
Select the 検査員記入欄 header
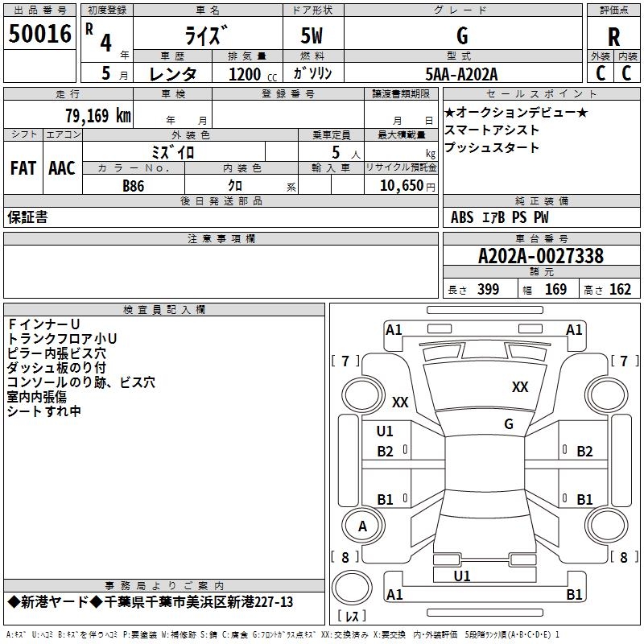(164, 310)
